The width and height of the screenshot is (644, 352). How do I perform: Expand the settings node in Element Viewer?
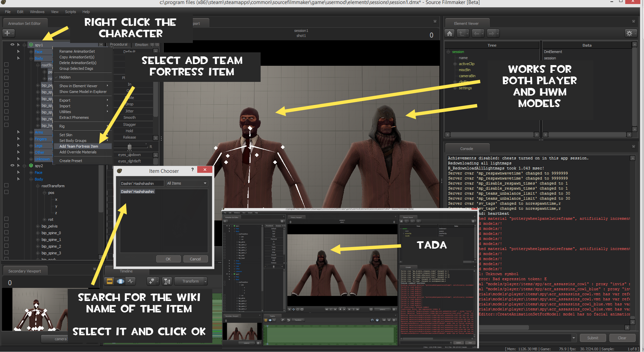455,88
